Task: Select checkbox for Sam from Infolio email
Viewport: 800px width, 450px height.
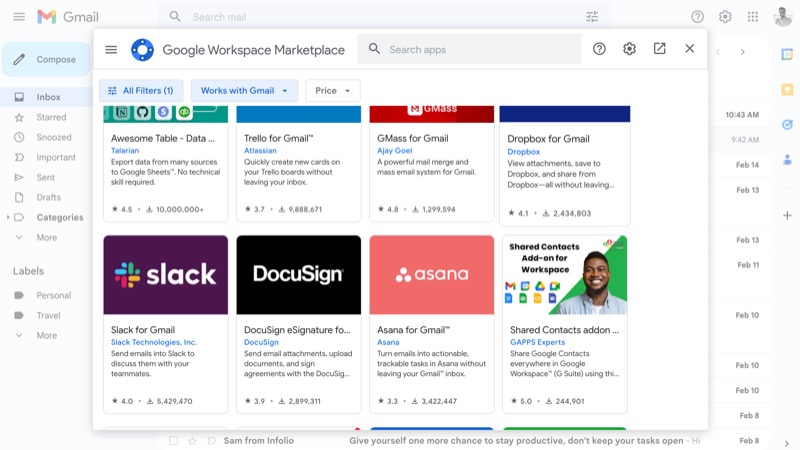Action: pyautogui.click(x=173, y=440)
